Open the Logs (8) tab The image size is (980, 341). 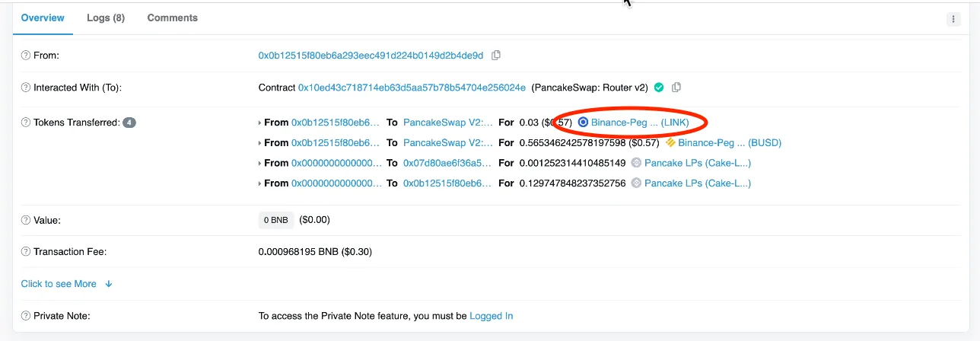pos(106,18)
